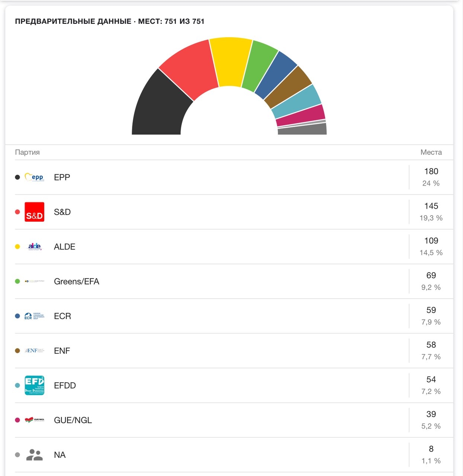Screen dimensions: 463x476
Task: Click the ENF party logo
Action: coord(35,351)
